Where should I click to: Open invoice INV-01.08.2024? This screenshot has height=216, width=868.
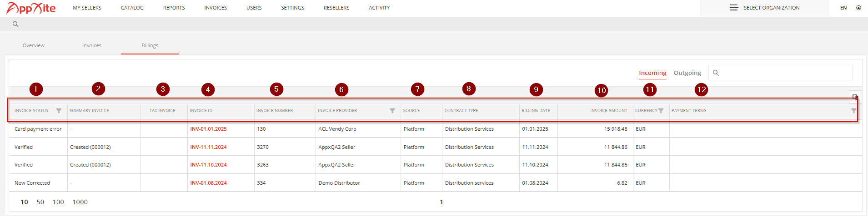tap(208, 183)
